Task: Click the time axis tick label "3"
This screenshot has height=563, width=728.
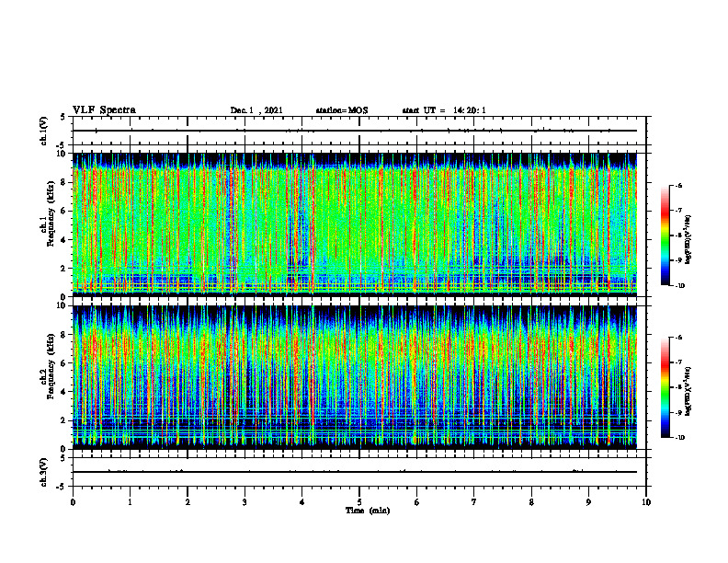Action: 245,502
